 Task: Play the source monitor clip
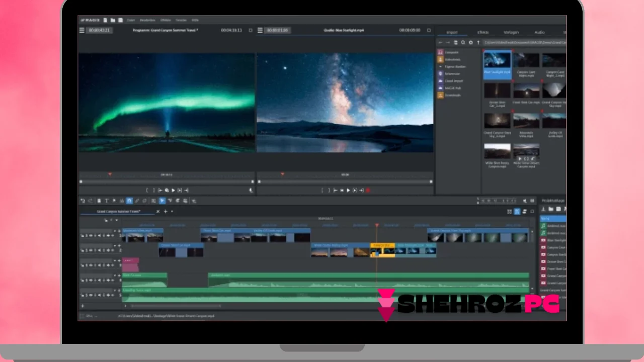coord(348,191)
